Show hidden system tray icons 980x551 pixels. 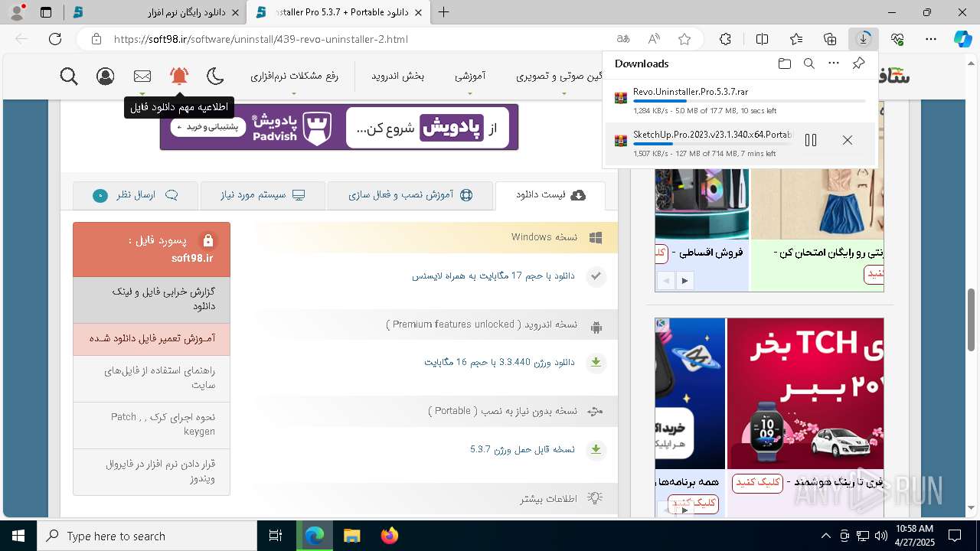click(825, 536)
